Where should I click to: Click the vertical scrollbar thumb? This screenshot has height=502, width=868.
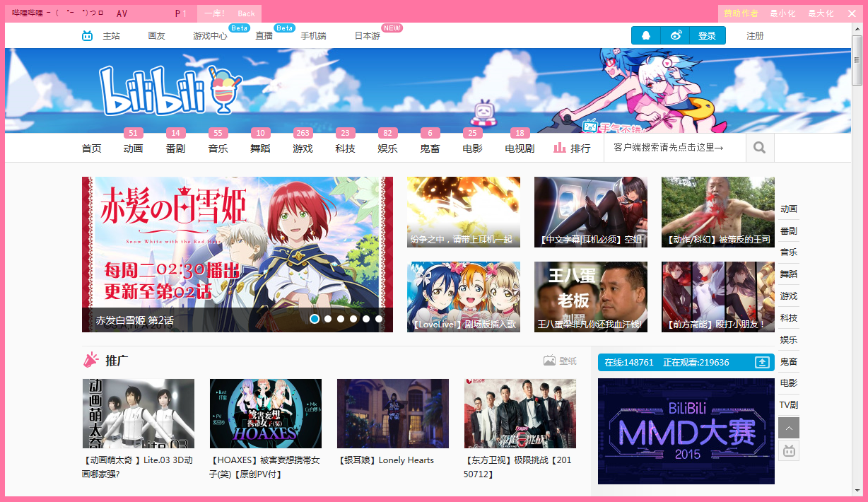point(857,59)
